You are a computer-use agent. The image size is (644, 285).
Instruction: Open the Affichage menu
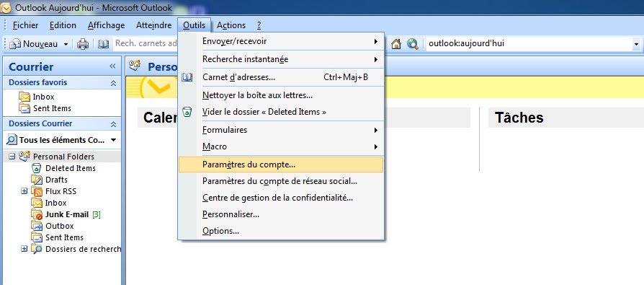tap(106, 25)
